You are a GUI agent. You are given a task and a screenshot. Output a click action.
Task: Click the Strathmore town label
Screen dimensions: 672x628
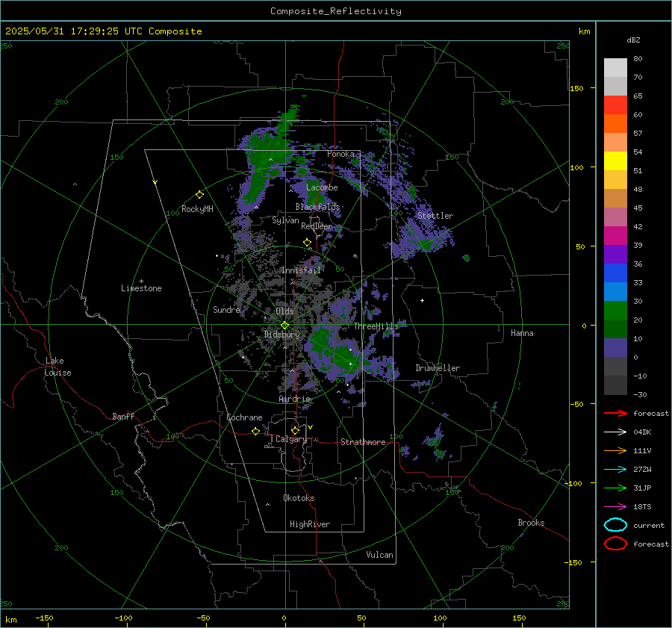click(363, 442)
